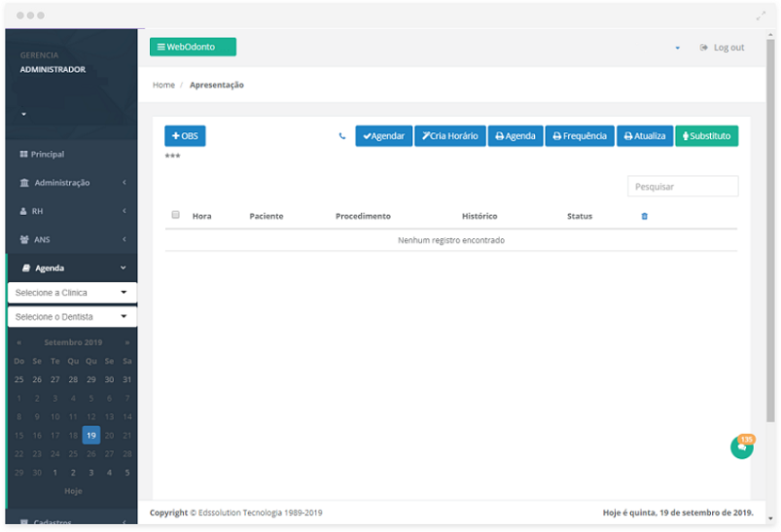The image size is (781, 532).
Task: Click the Agendar button
Action: (x=383, y=136)
